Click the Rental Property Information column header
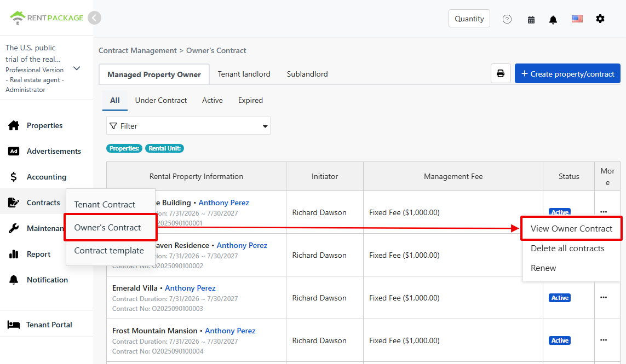 (x=196, y=176)
